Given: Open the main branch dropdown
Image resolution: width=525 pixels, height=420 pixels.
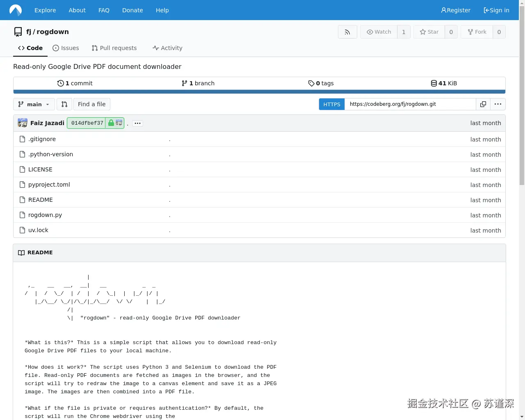Looking at the screenshot, I should point(34,104).
